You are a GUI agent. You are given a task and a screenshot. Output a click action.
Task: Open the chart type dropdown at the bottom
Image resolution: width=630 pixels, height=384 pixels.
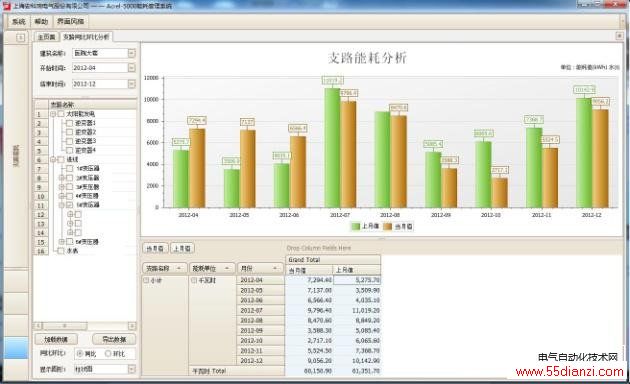(132, 369)
